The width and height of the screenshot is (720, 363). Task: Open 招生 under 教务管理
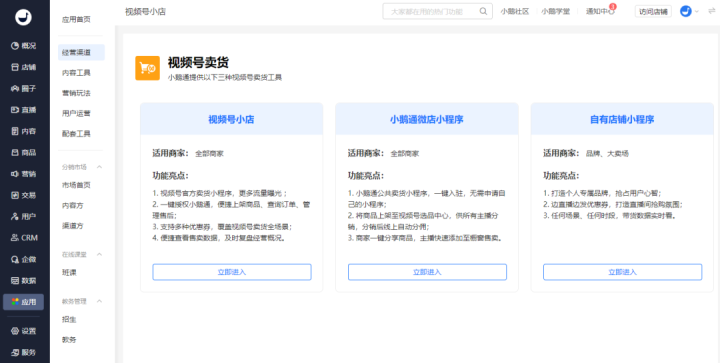[69, 319]
